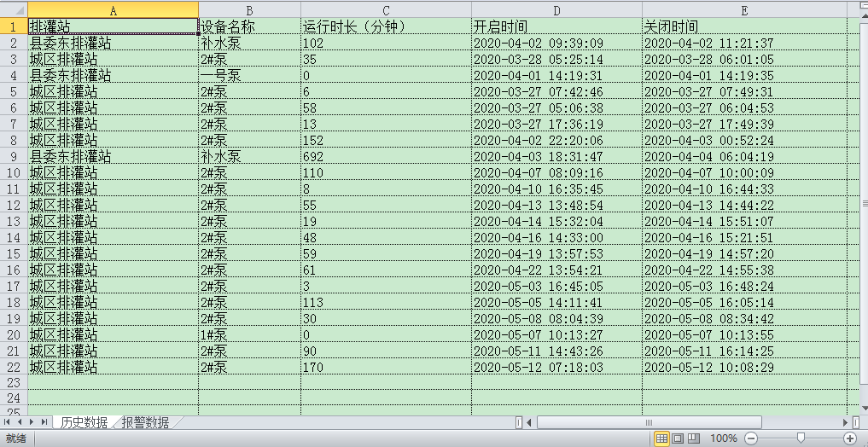Click Select All corner of the sheet

pos(14,10)
